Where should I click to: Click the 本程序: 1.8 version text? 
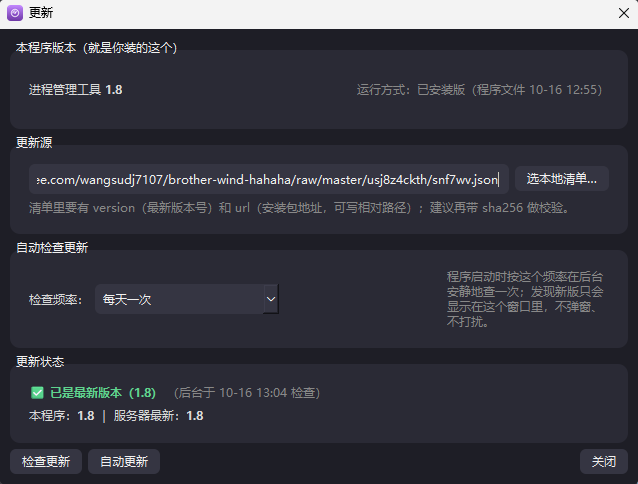pos(62,416)
